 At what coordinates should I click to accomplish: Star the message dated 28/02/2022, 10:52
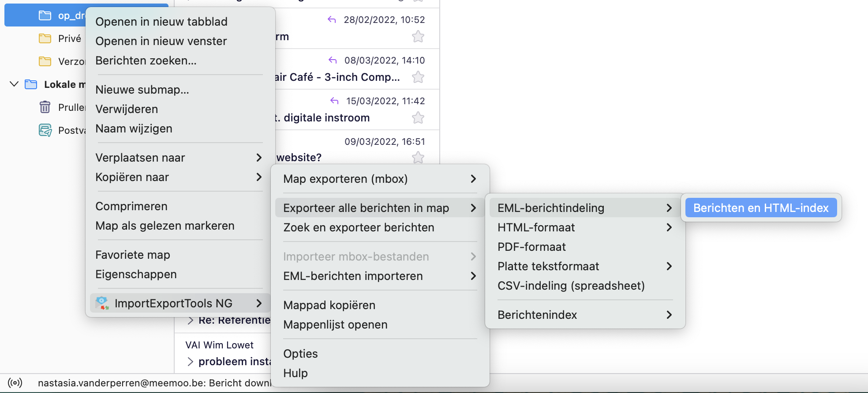coord(418,37)
